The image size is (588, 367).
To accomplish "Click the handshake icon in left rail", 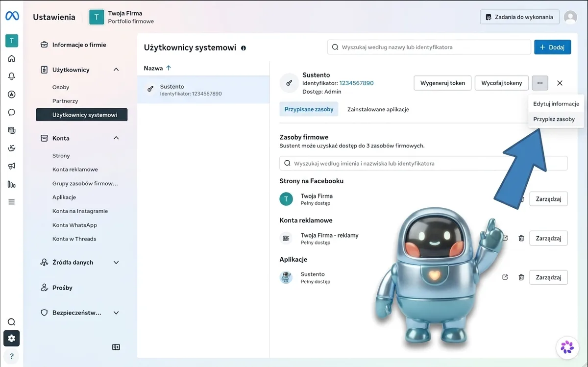I will [12, 148].
